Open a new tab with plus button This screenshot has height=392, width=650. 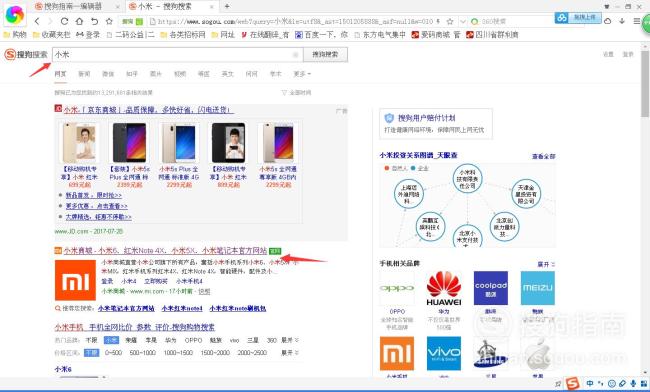(x=227, y=6)
